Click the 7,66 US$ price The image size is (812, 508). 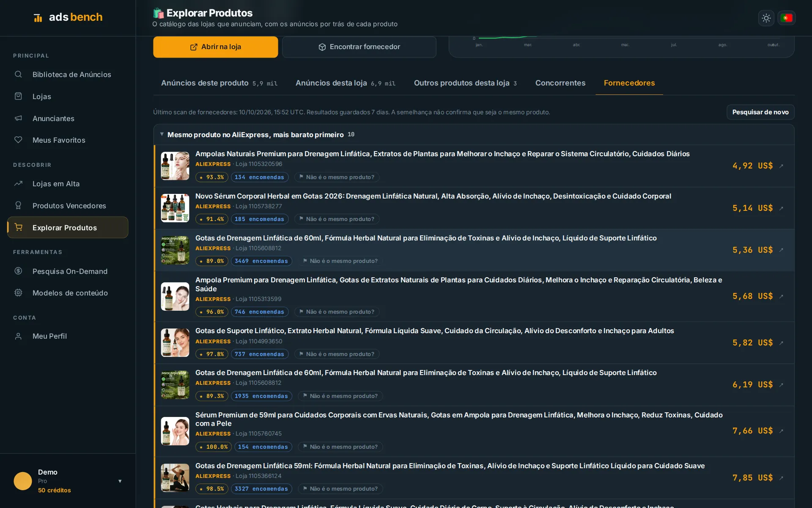coord(752,431)
